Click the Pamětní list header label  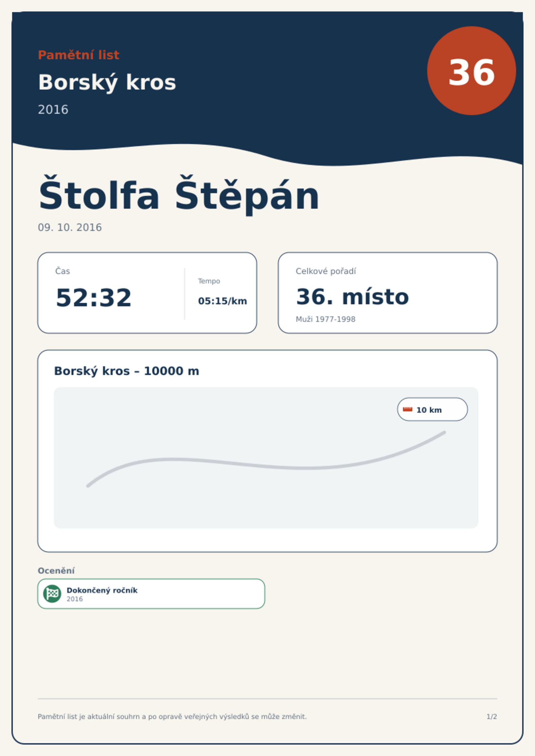coord(78,55)
